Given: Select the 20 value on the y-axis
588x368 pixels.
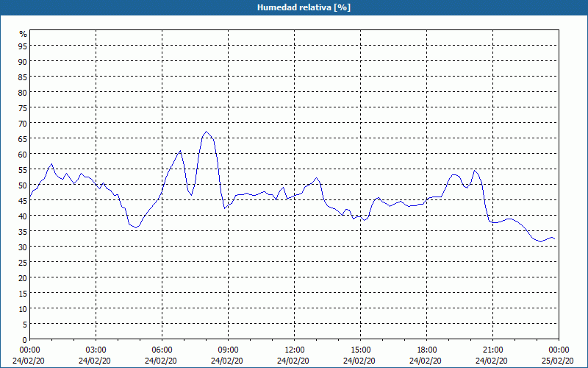Looking at the screenshot, I should 23,278.
